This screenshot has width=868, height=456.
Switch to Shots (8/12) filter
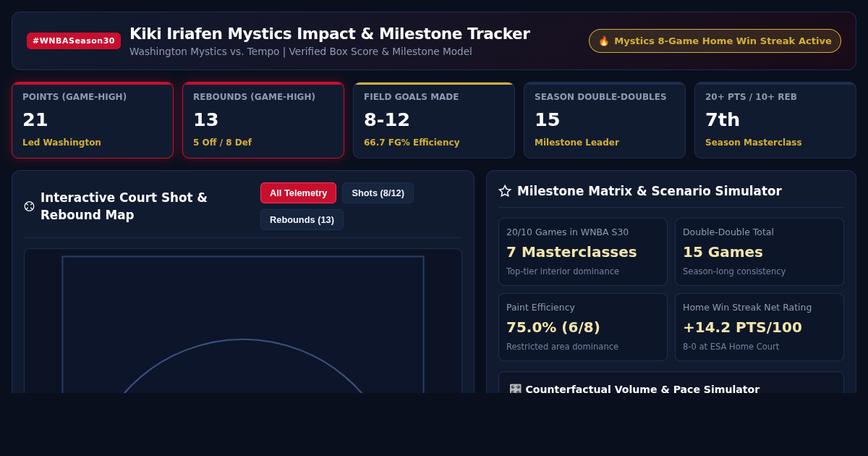pyautogui.click(x=378, y=193)
